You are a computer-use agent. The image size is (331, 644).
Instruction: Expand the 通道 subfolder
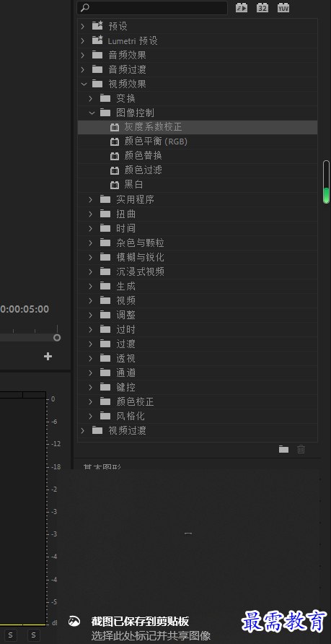91,373
